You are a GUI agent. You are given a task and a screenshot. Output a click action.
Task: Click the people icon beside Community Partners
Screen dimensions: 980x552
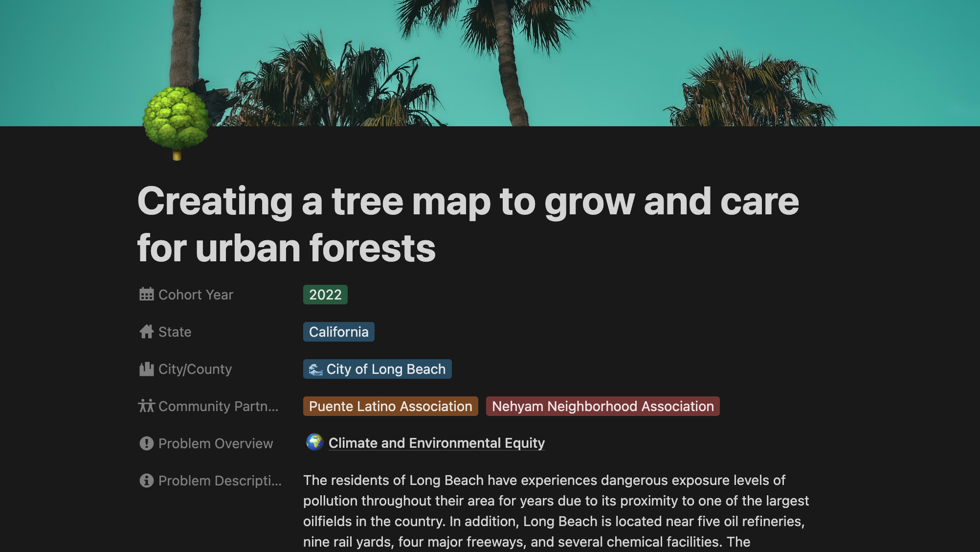click(x=146, y=406)
